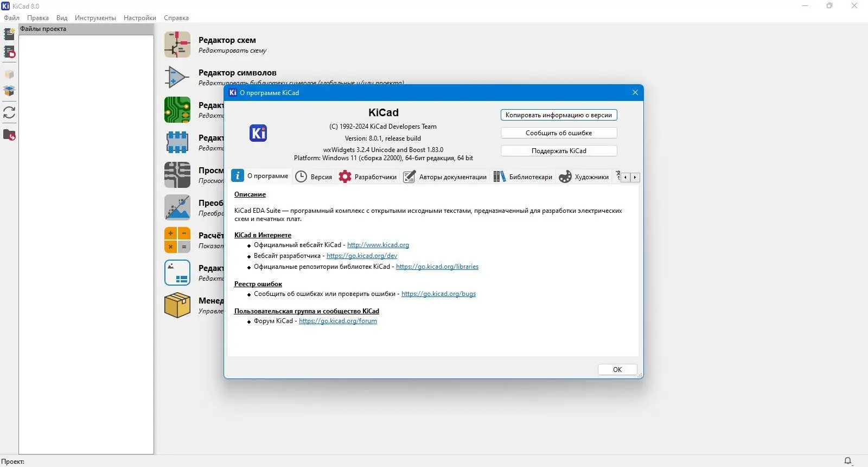Click the KiCad в Интернете heading
868x467 pixels.
pyautogui.click(x=263, y=235)
